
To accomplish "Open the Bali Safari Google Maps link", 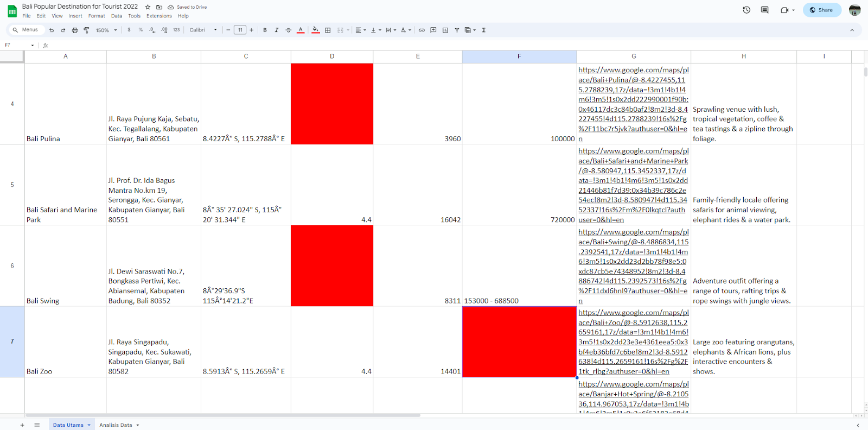I will pos(633,185).
